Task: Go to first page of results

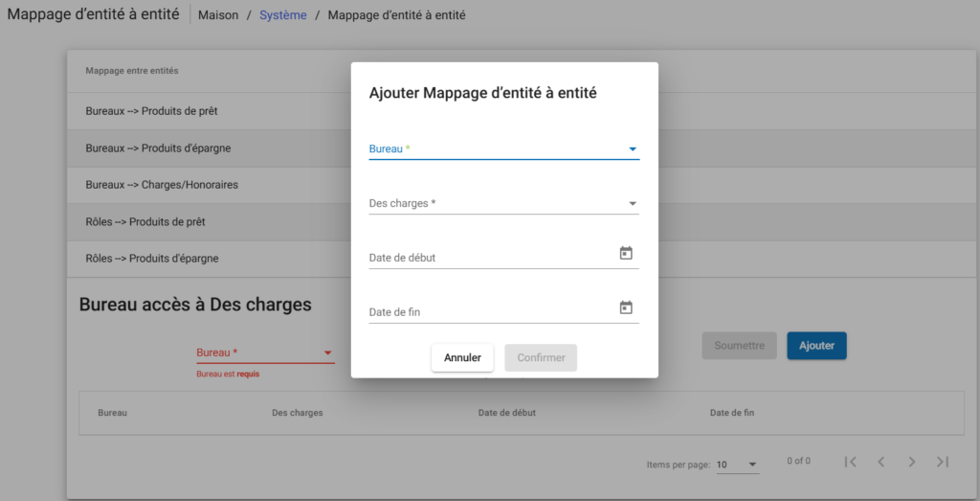Action: coord(850,462)
